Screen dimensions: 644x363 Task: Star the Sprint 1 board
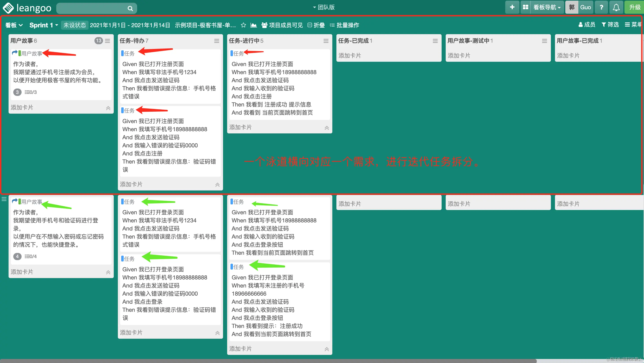pyautogui.click(x=243, y=25)
